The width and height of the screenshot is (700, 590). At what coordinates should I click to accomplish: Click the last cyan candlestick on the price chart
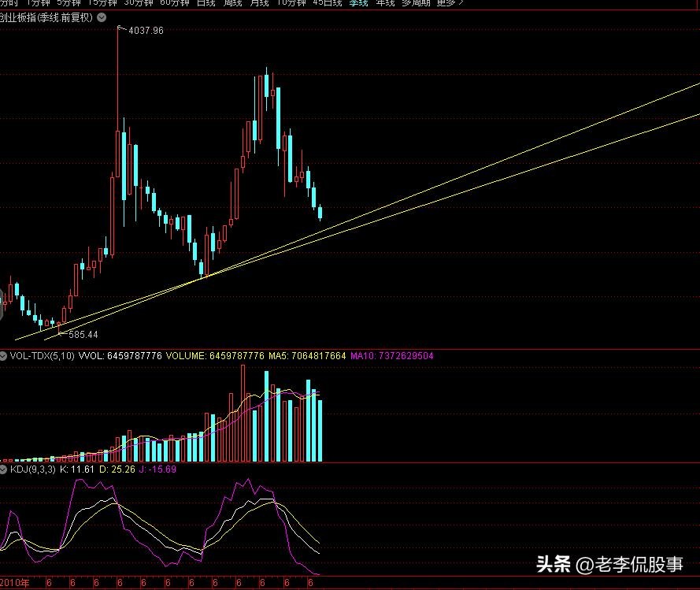click(320, 211)
